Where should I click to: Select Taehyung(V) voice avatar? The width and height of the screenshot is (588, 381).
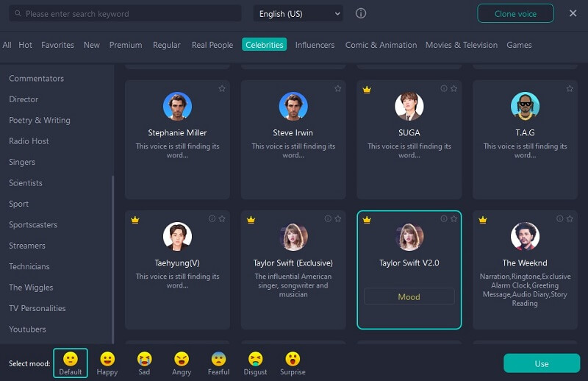pyautogui.click(x=177, y=236)
